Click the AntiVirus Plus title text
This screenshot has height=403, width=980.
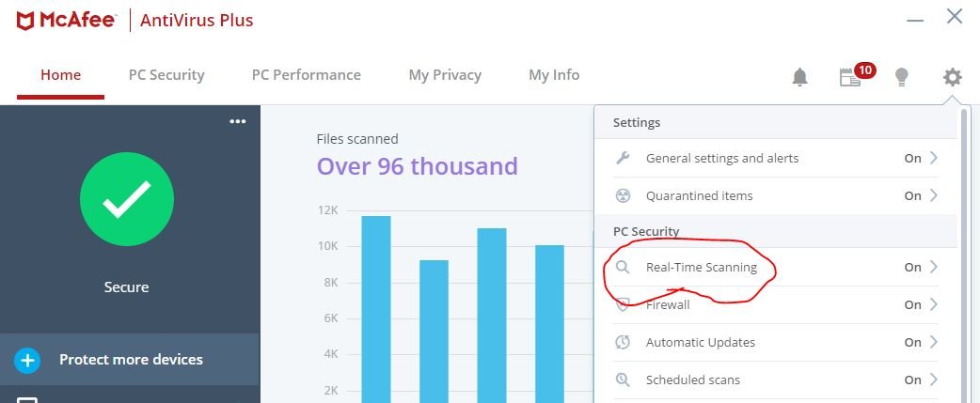197,21
